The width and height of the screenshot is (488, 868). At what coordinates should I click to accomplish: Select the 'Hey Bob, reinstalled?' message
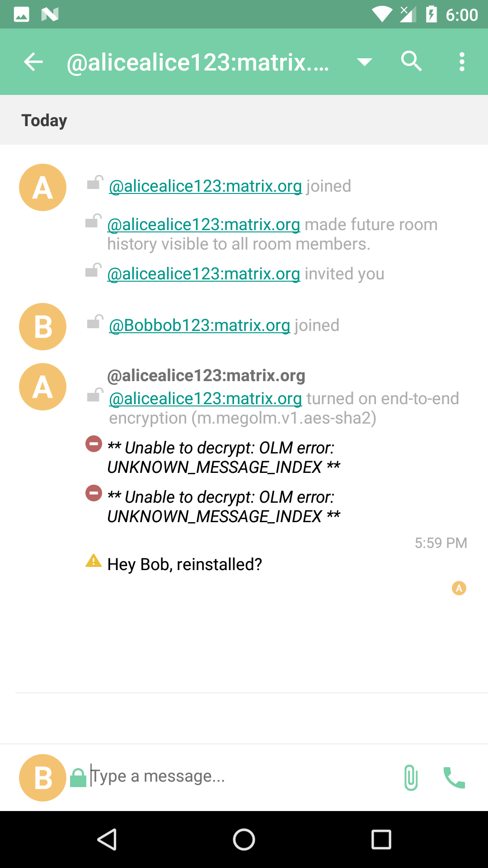coord(185,565)
